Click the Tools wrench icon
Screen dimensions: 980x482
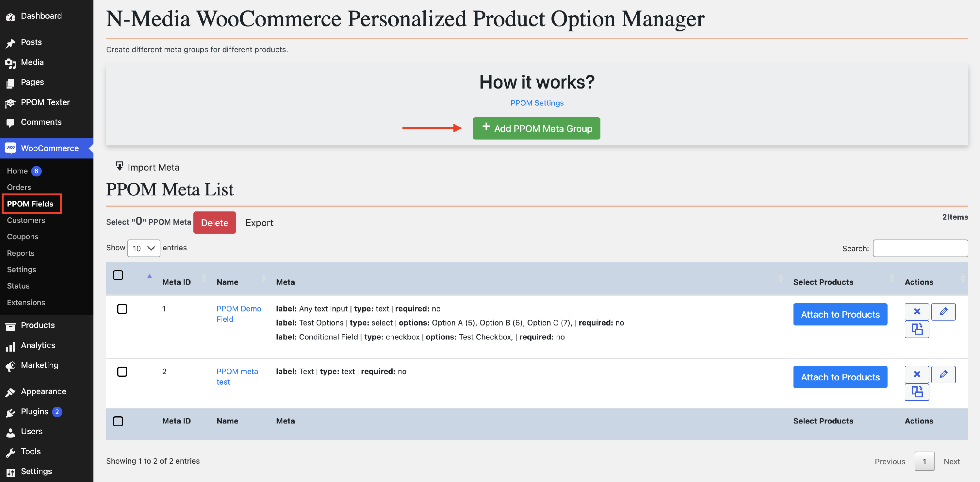tap(10, 452)
